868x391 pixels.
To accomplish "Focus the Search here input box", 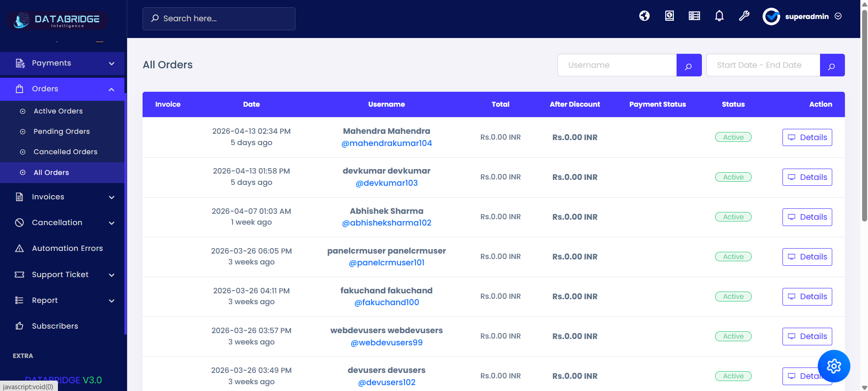I will click(x=219, y=19).
